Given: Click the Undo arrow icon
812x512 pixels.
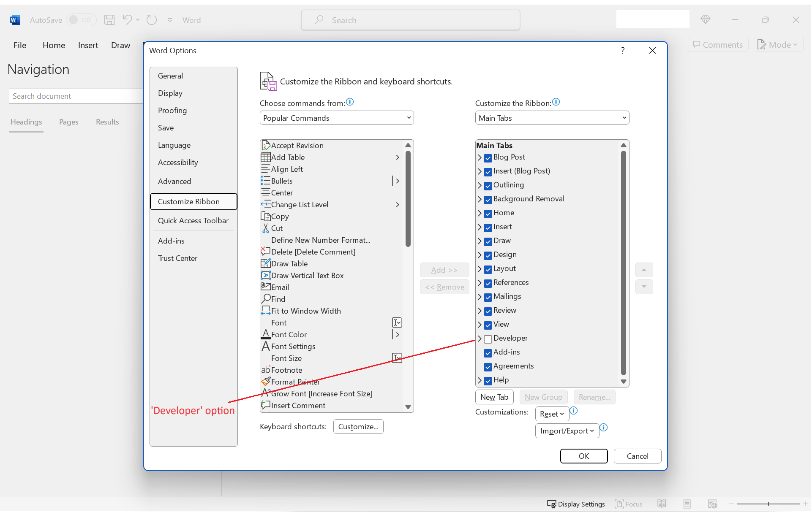Looking at the screenshot, I should [x=127, y=19].
